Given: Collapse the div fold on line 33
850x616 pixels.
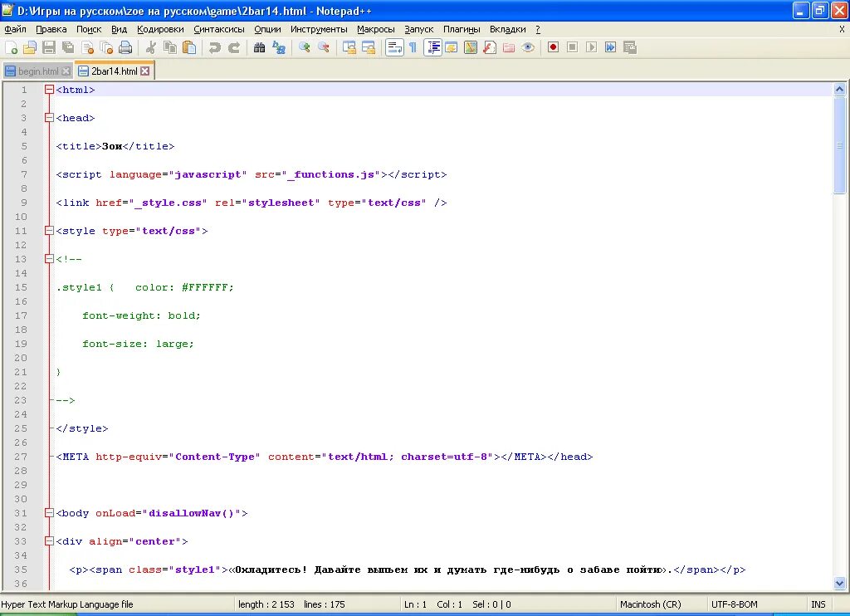Looking at the screenshot, I should coord(49,540).
